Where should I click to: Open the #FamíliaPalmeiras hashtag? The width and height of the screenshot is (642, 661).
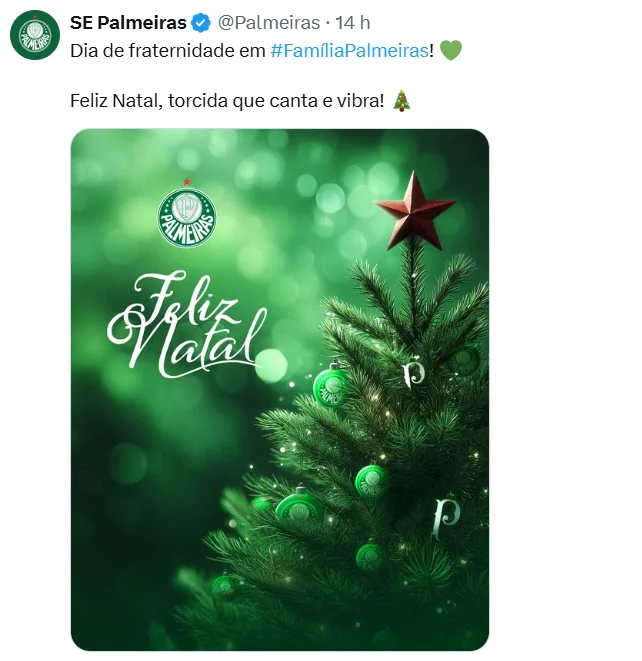coord(350,50)
